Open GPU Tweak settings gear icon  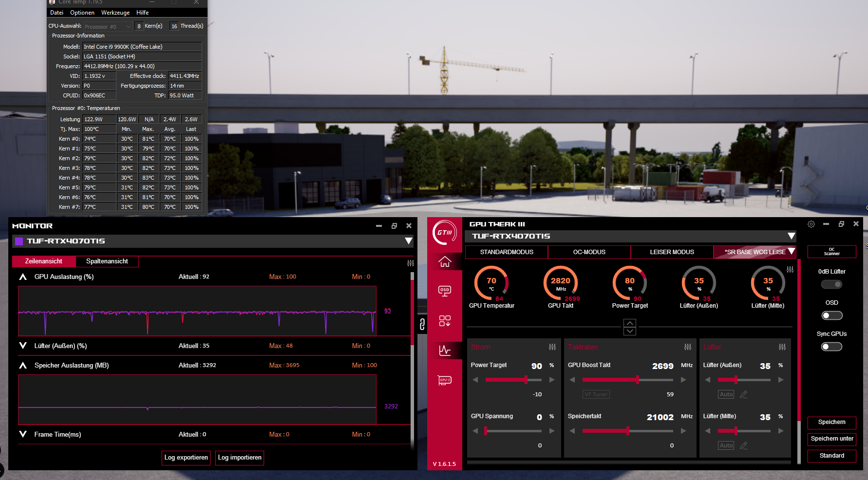(811, 224)
